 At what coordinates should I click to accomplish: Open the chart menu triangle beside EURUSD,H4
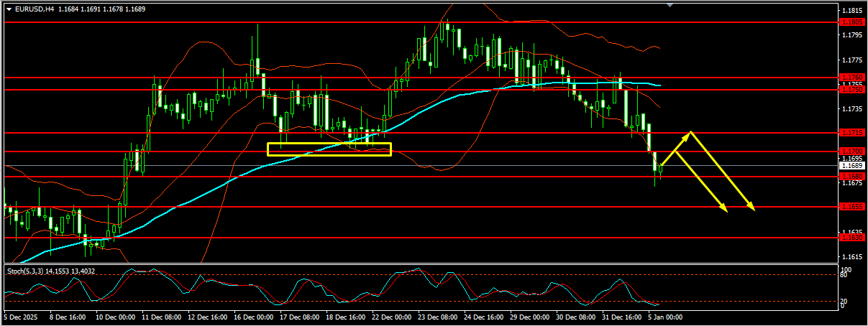(x=9, y=9)
